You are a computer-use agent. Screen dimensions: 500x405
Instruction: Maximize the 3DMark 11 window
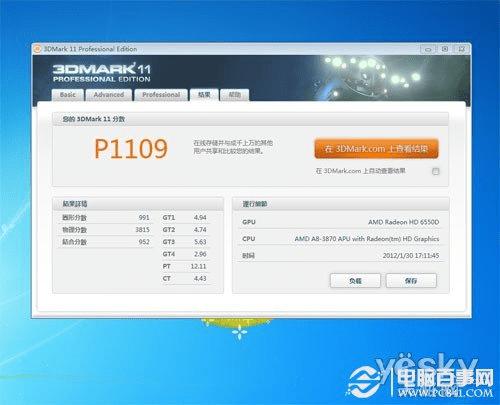coord(445,49)
